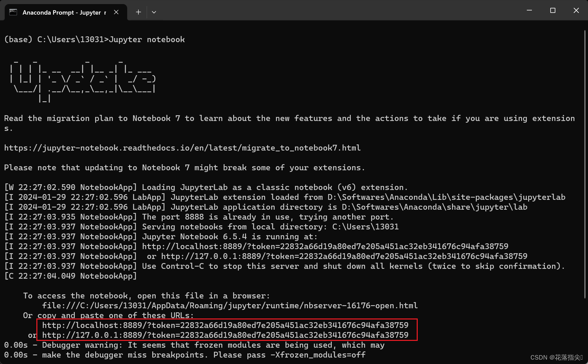588x364 pixels.
Task: Expand the new tab profile dropdown
Action: (x=154, y=12)
